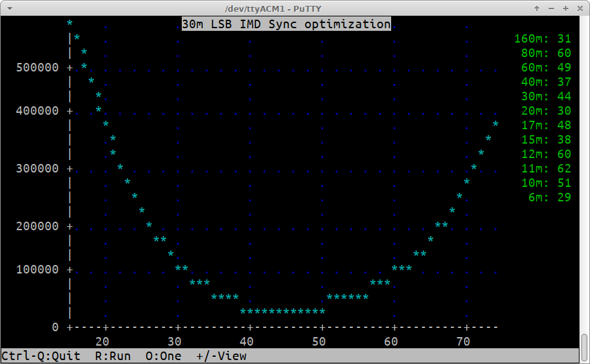Select the 6m: 29 band entry
Viewport: 590px width, 364px height.
pos(549,197)
